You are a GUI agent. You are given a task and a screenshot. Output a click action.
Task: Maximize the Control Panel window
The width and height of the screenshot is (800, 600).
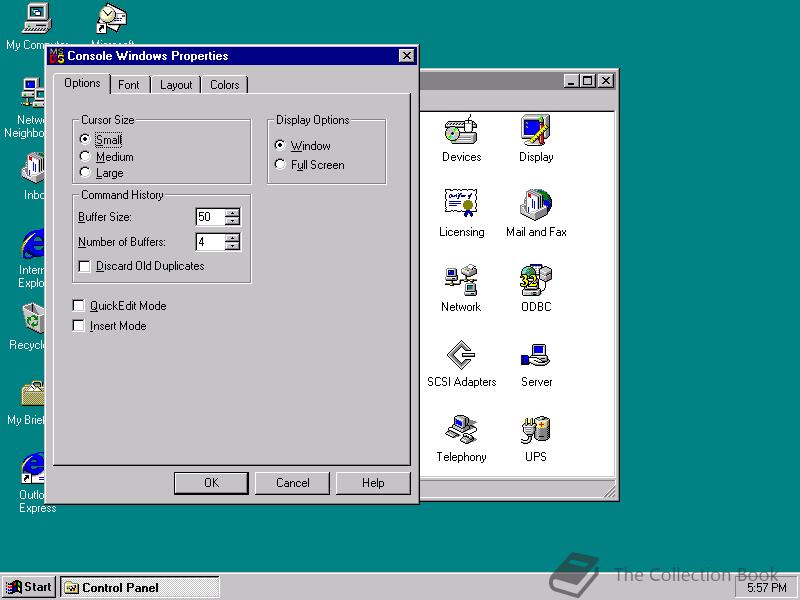(588, 81)
